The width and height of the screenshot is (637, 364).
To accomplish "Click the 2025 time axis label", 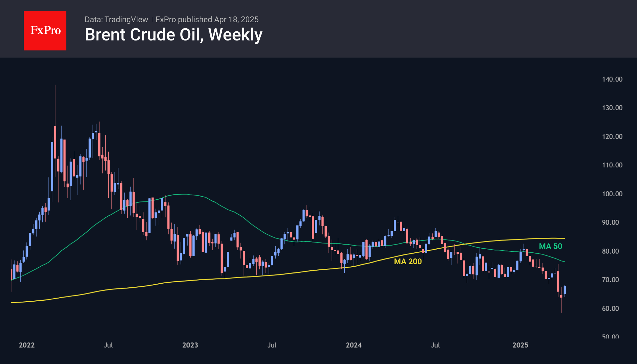I will pyautogui.click(x=520, y=345).
